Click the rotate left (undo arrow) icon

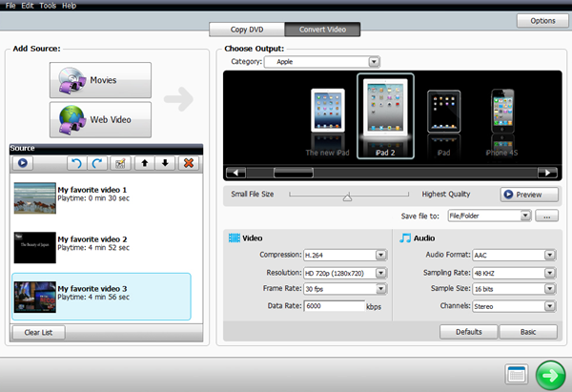76,163
